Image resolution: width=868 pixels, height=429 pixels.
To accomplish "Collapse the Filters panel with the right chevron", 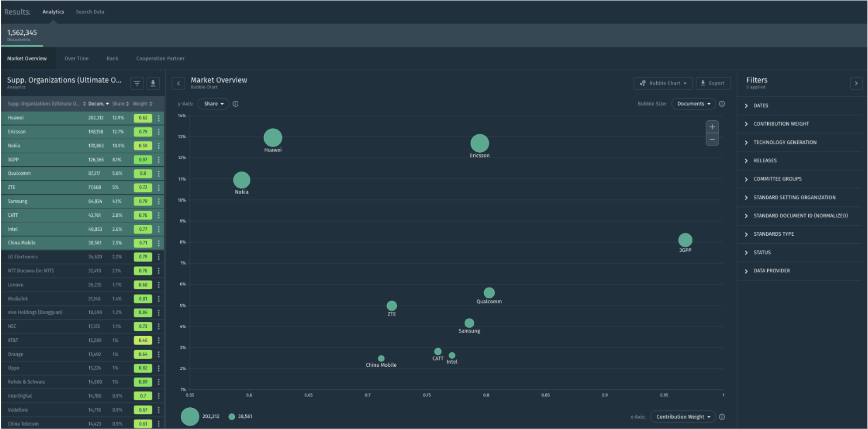I will click(856, 83).
